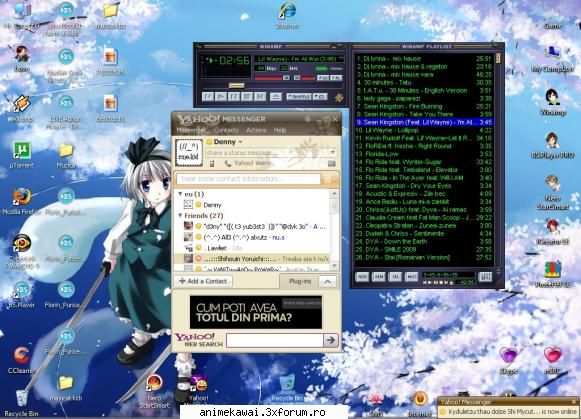Open the Mozilla Firefox desktop shortcut
The width and height of the screenshot is (581, 419).
[x=21, y=202]
